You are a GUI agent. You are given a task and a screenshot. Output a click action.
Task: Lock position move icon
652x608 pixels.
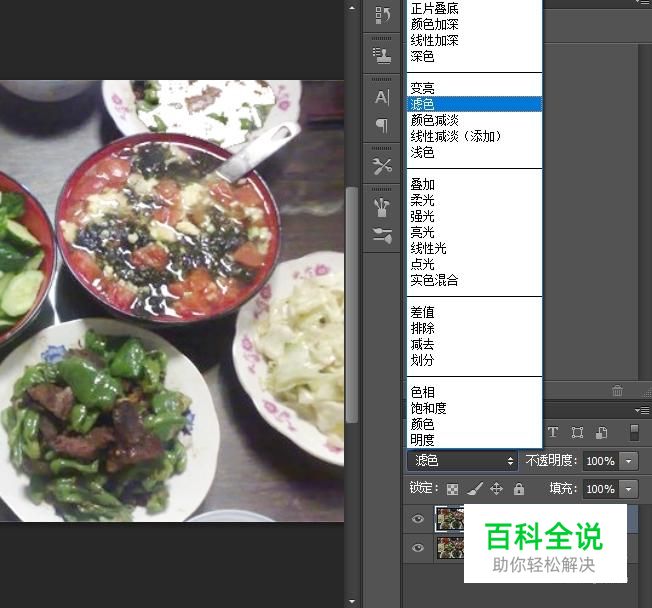tap(496, 489)
